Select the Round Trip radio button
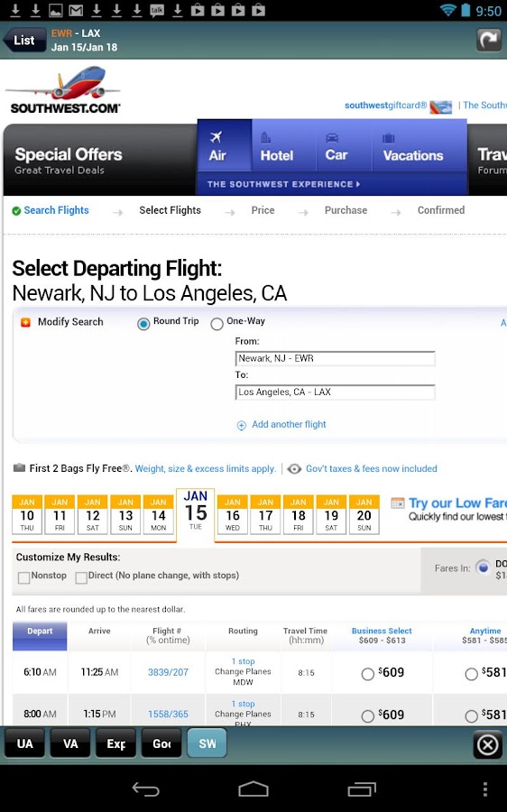 [143, 324]
